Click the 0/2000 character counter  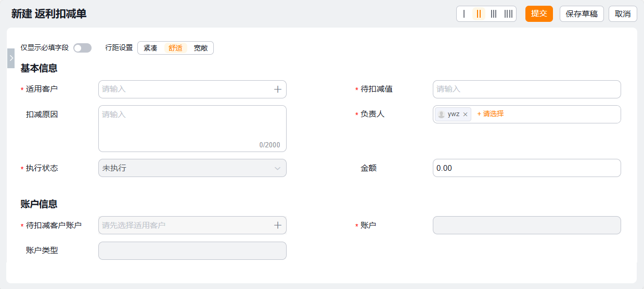[x=269, y=145]
